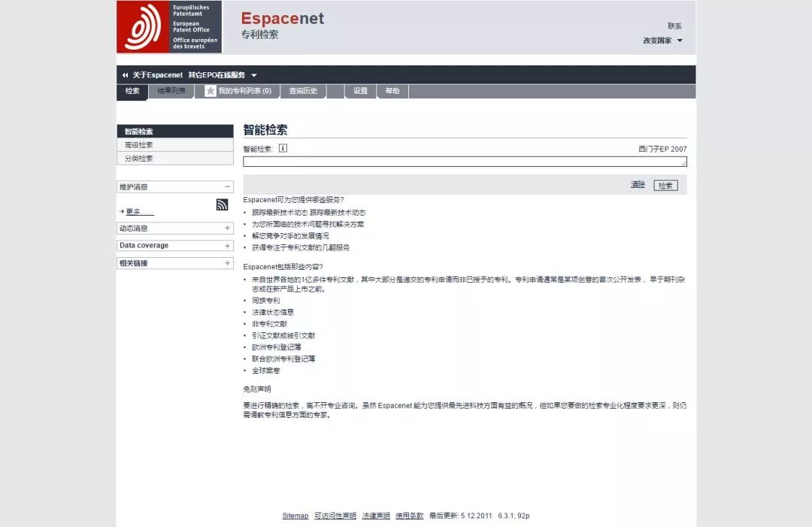Switch to the 查询历史 tab
The height and width of the screenshot is (527, 812).
[303, 91]
